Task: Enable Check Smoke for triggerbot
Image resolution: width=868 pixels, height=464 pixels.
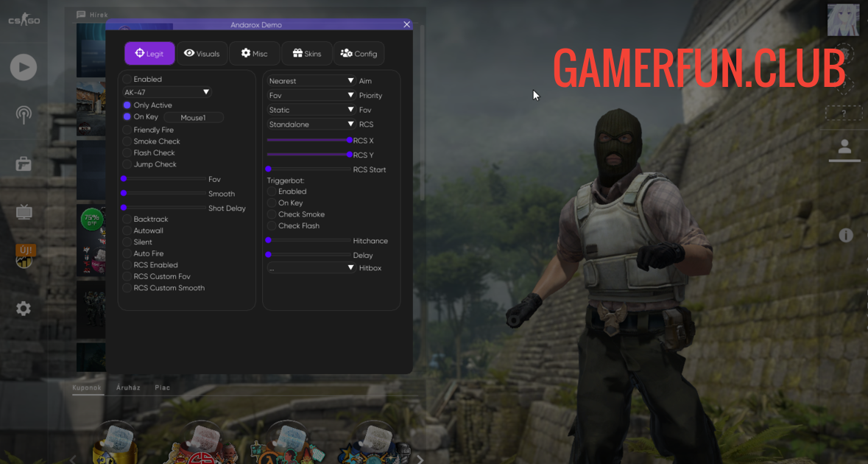Action: tap(272, 214)
